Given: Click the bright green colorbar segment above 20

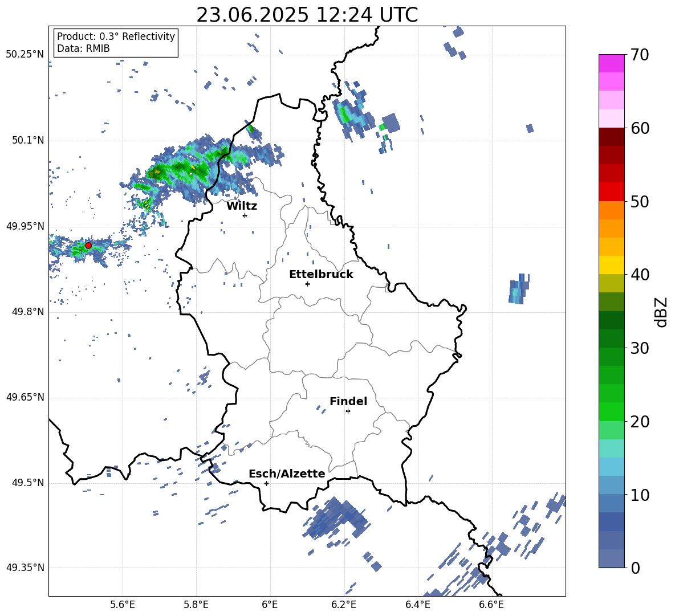Looking at the screenshot, I should click(611, 411).
